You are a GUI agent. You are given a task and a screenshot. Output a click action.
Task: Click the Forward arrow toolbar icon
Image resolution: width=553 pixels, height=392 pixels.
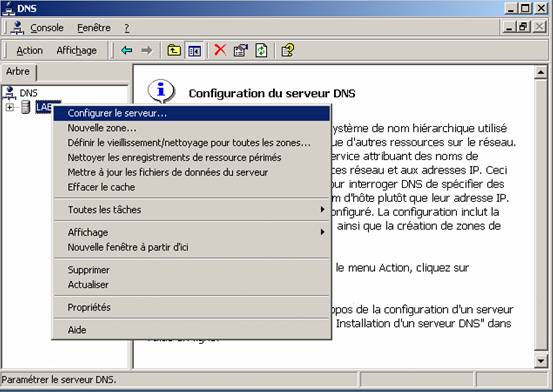[x=147, y=50]
